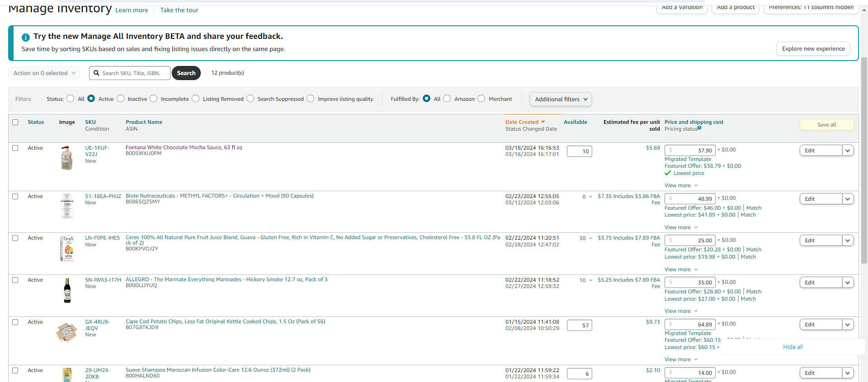Expand View more for ALLEGRO marinade
The image size is (868, 382).
[681, 311]
